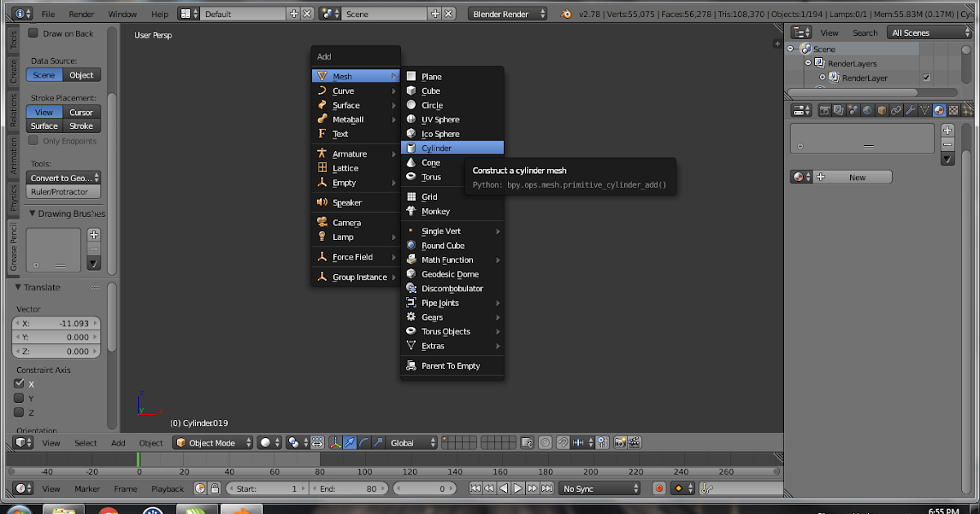Click the Scene name field in header
The width and height of the screenshot is (980, 514).
click(x=382, y=14)
